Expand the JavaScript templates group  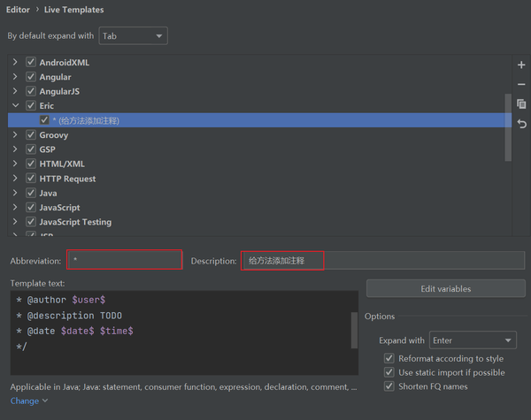click(x=15, y=207)
